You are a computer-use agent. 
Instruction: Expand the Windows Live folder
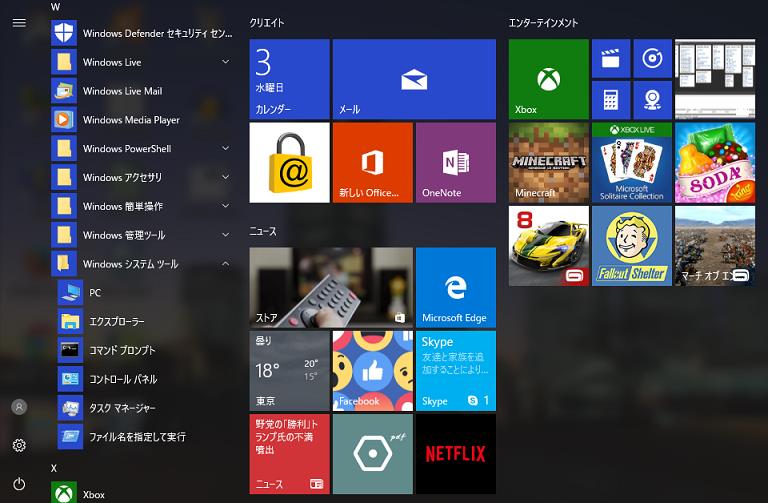tap(142, 62)
